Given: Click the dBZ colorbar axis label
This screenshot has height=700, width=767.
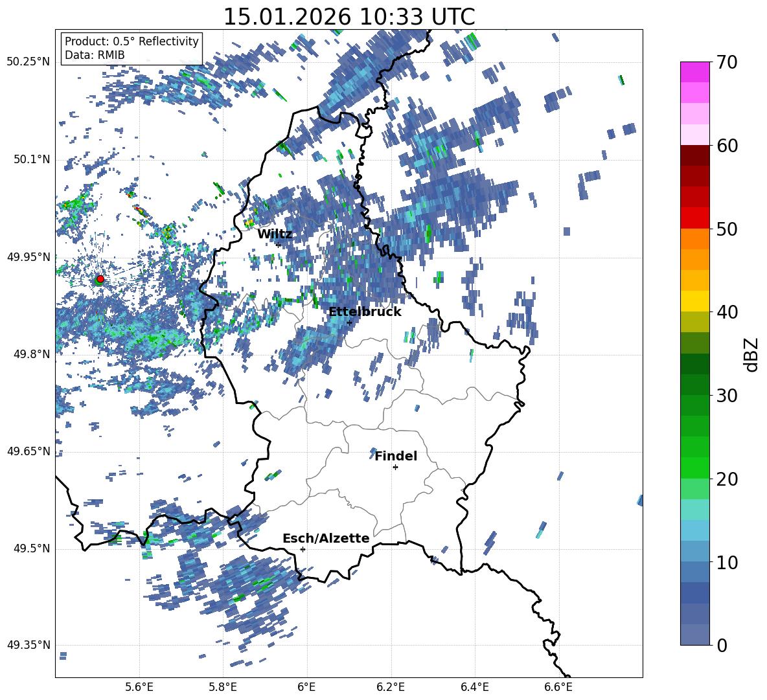Looking at the screenshot, I should [x=751, y=354].
